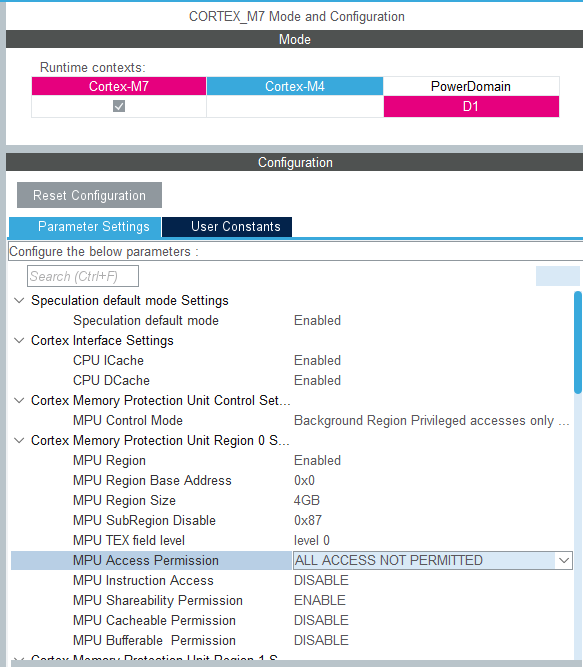Image resolution: width=583 pixels, height=667 pixels.
Task: Click the D1 PowerDomain cell
Action: coord(471,106)
